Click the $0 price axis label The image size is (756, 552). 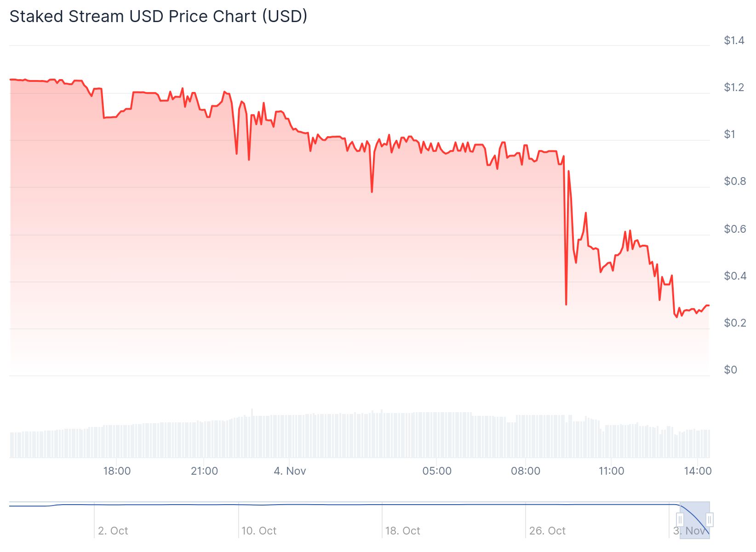pos(730,370)
